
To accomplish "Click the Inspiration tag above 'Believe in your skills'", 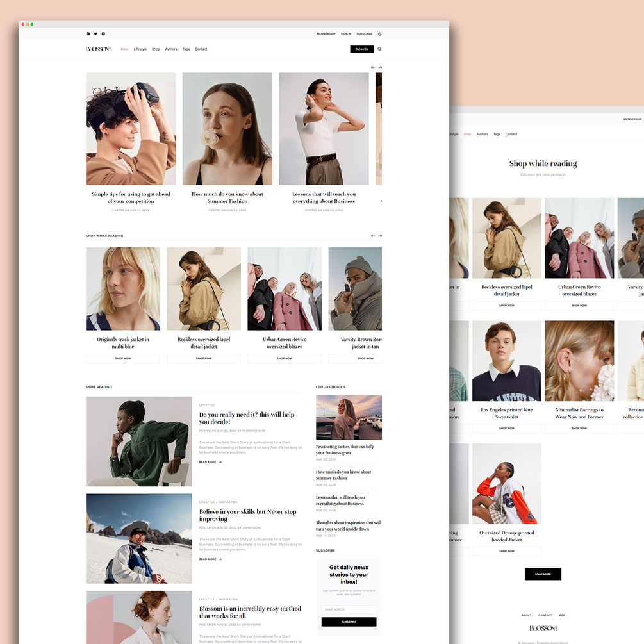I will tap(228, 502).
